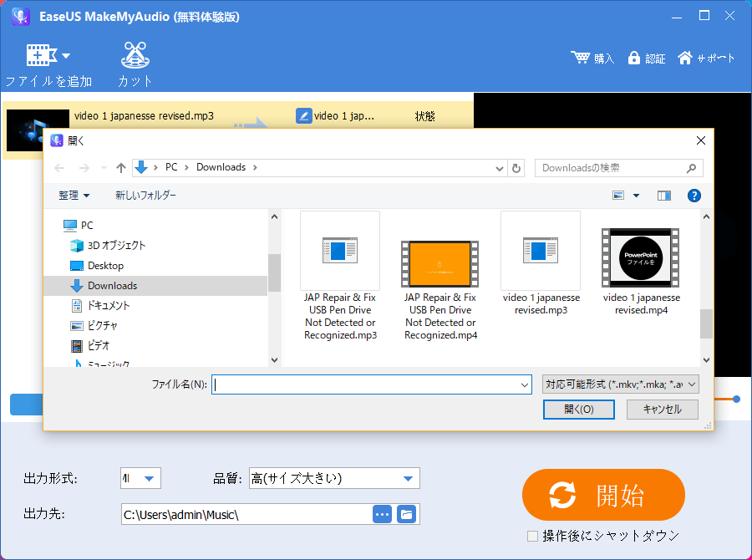Open the 対応可能形式 file type dropdown

[620, 384]
